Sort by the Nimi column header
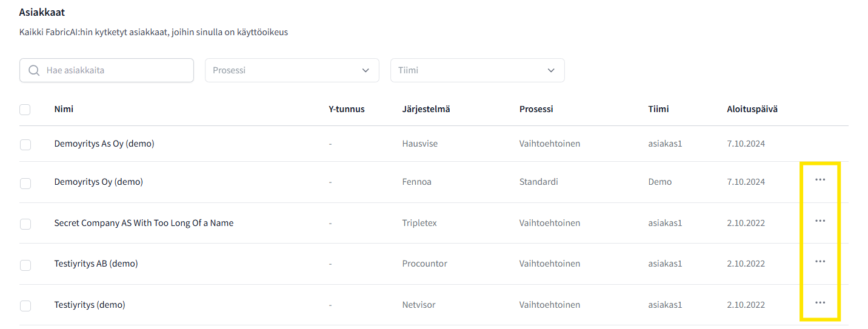Screen dimensions: 868x329 (x=64, y=109)
